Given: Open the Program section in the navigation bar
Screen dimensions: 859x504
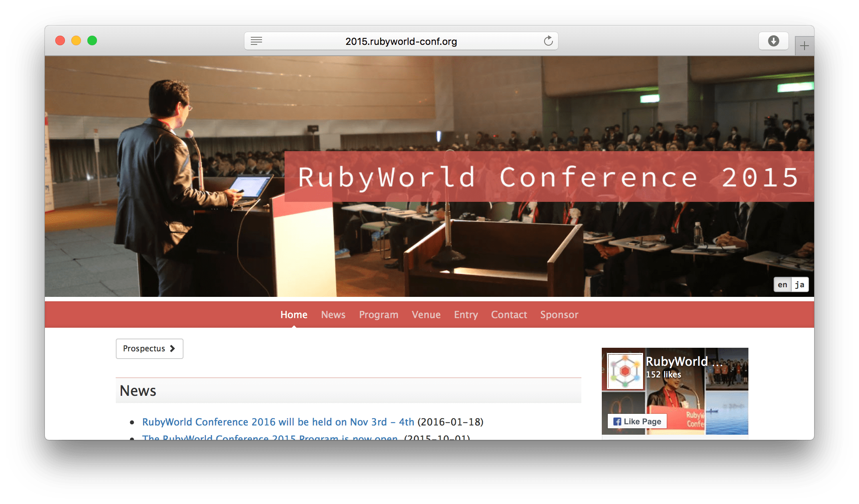Looking at the screenshot, I should [x=379, y=314].
